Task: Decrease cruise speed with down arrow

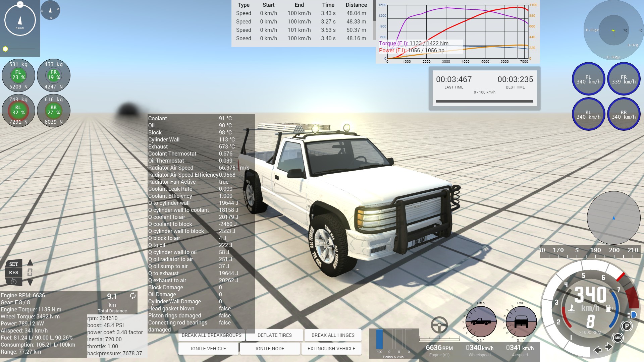Action: [30, 283]
